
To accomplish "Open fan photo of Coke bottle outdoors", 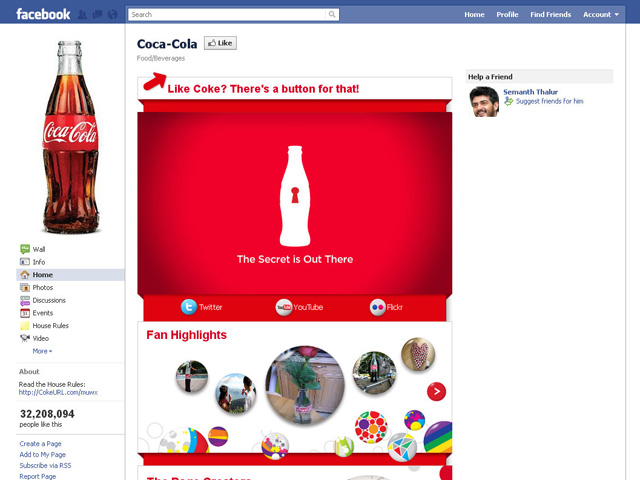I will [x=374, y=373].
